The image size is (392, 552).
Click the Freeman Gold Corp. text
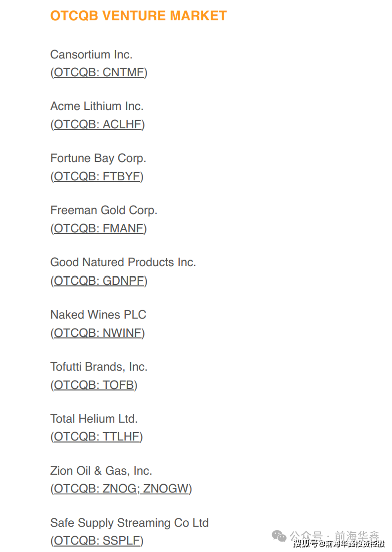click(x=104, y=210)
